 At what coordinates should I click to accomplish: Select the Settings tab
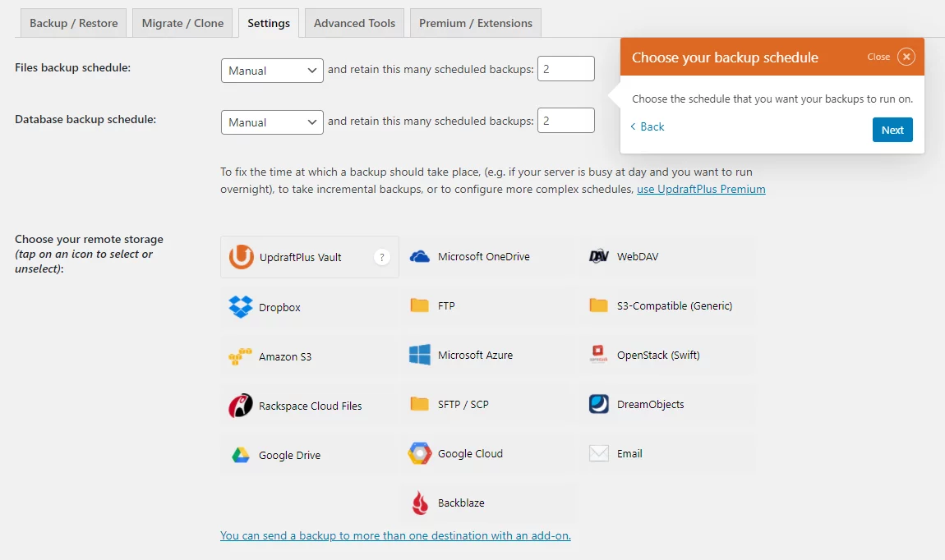(x=269, y=24)
